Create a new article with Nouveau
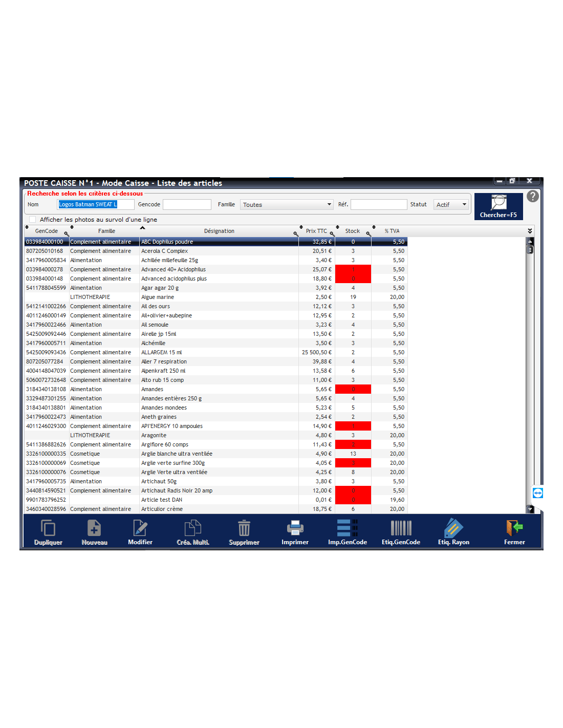Image resolution: width=563 pixels, height=728 pixels. tap(94, 529)
